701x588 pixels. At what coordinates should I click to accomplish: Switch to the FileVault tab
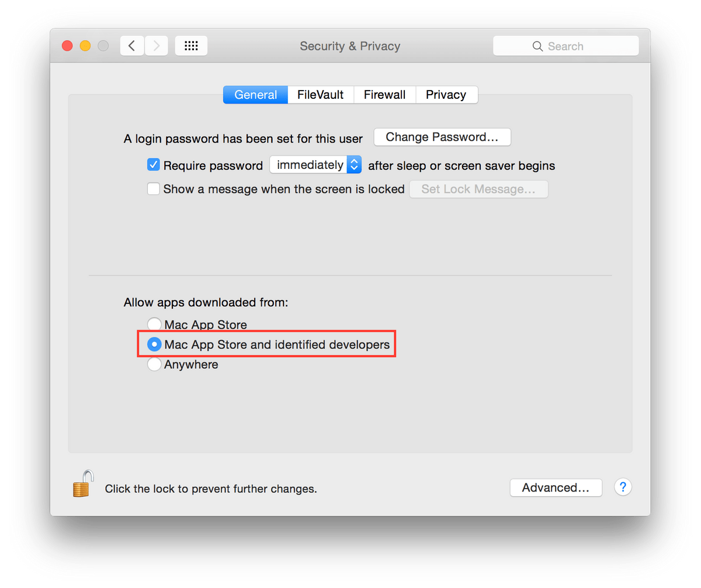(320, 94)
